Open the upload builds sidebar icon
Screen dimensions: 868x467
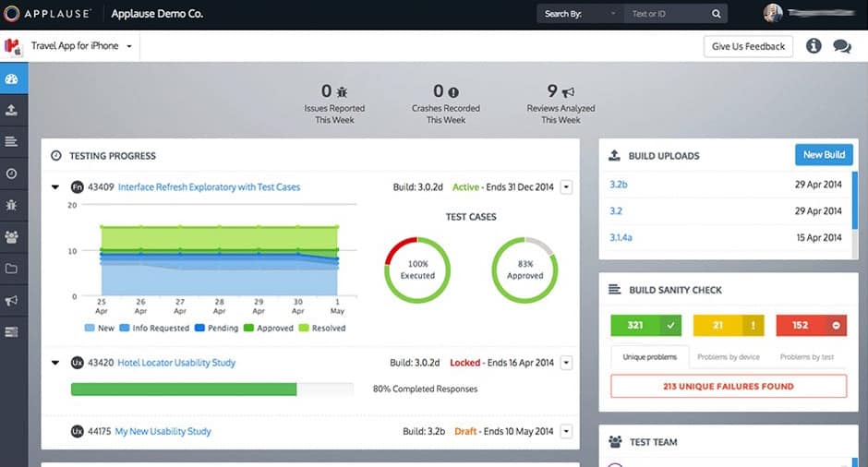pos(12,111)
